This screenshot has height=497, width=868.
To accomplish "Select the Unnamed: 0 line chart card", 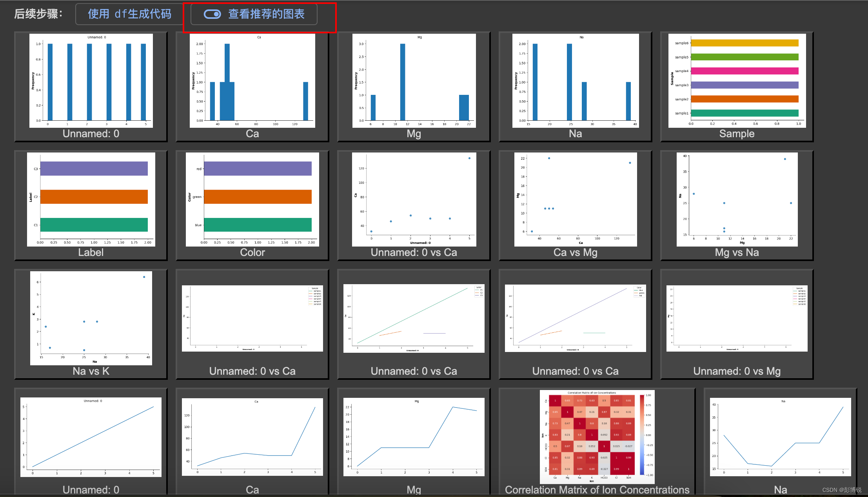I will (91, 437).
